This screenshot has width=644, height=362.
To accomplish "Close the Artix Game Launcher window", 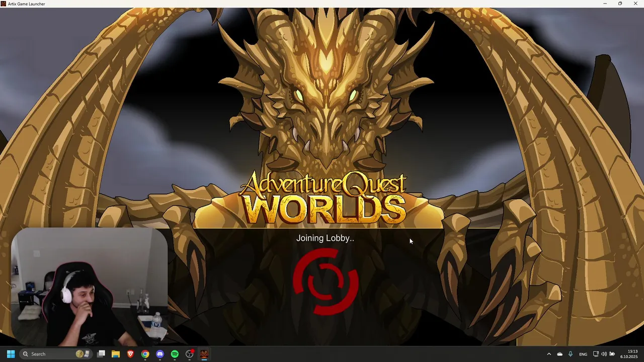I will coord(635,4).
